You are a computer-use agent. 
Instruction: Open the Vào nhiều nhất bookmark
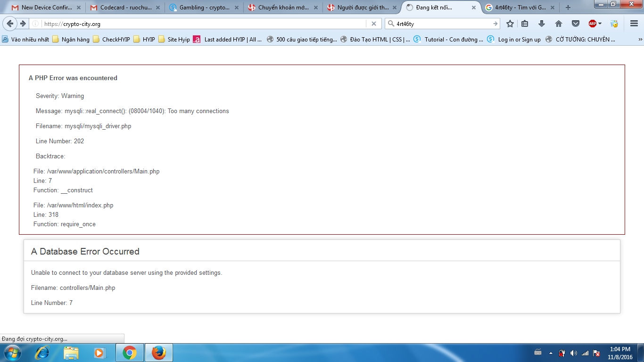pos(25,40)
